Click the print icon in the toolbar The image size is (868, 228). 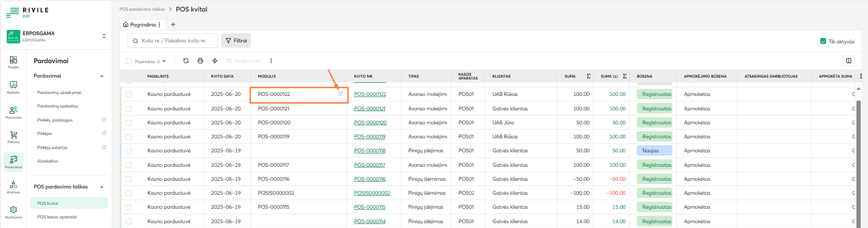pos(200,61)
